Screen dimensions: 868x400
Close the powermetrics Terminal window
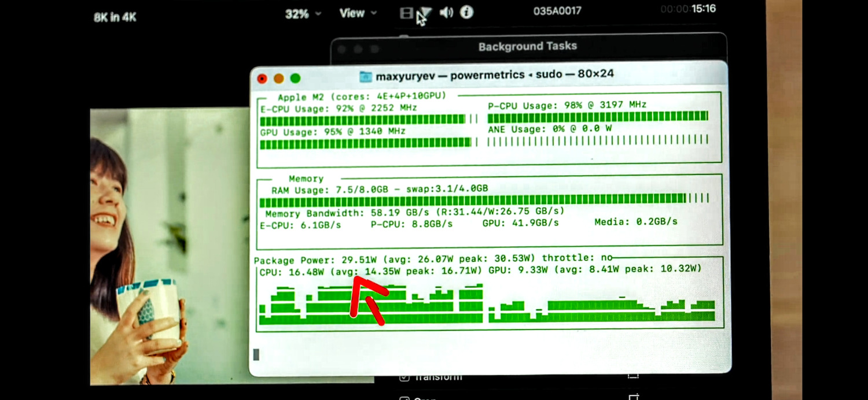[262, 79]
